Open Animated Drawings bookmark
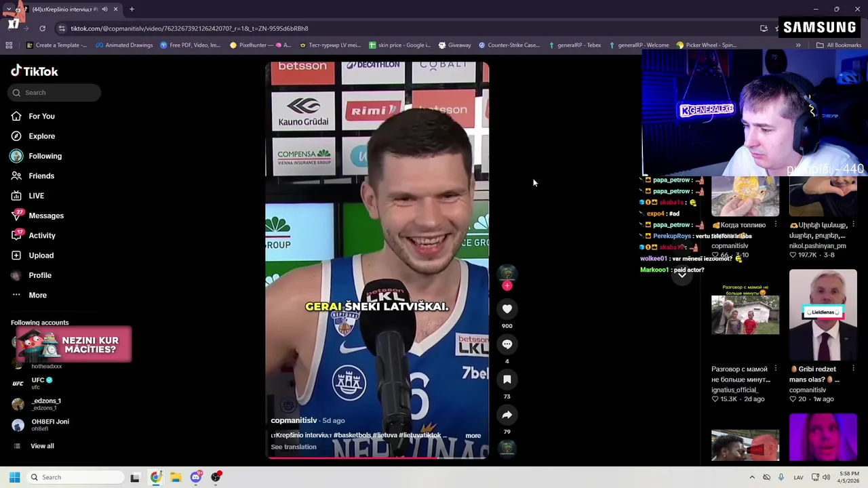This screenshot has width=868, height=488. 124,45
